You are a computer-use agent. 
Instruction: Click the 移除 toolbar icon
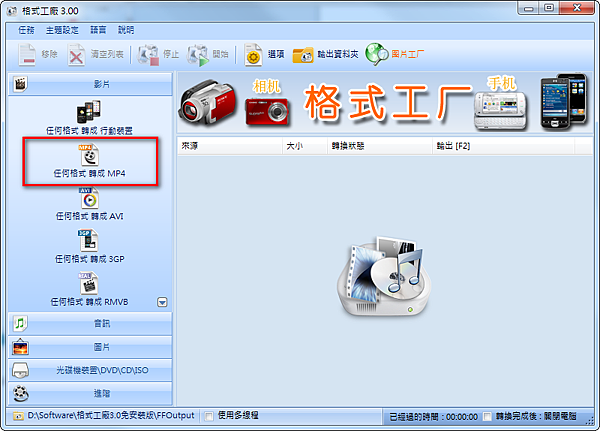click(x=27, y=55)
